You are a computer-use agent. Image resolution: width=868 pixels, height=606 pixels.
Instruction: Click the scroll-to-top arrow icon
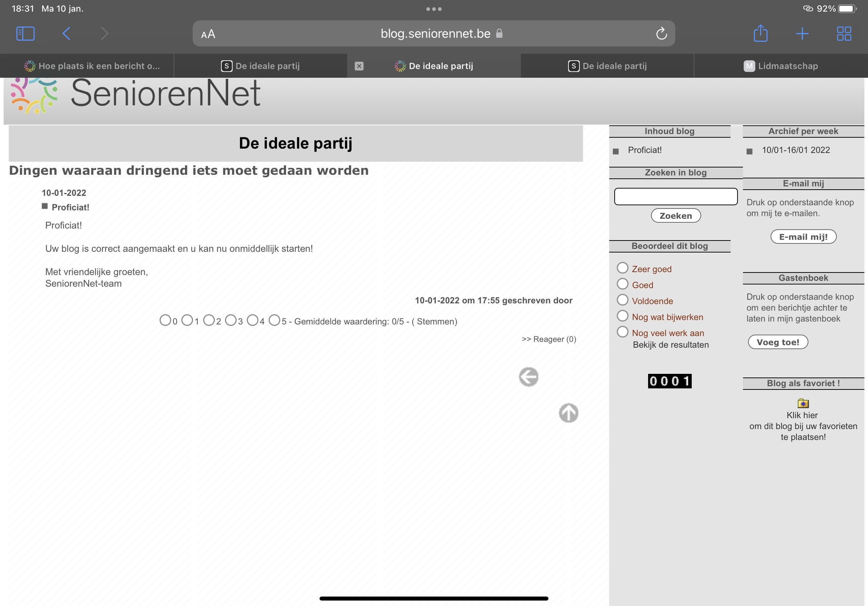568,413
